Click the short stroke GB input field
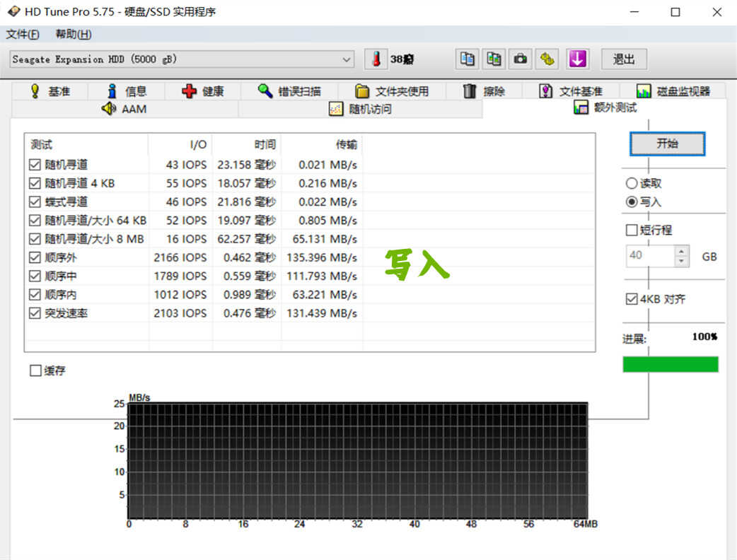This screenshot has height=560, width=737. coord(650,256)
